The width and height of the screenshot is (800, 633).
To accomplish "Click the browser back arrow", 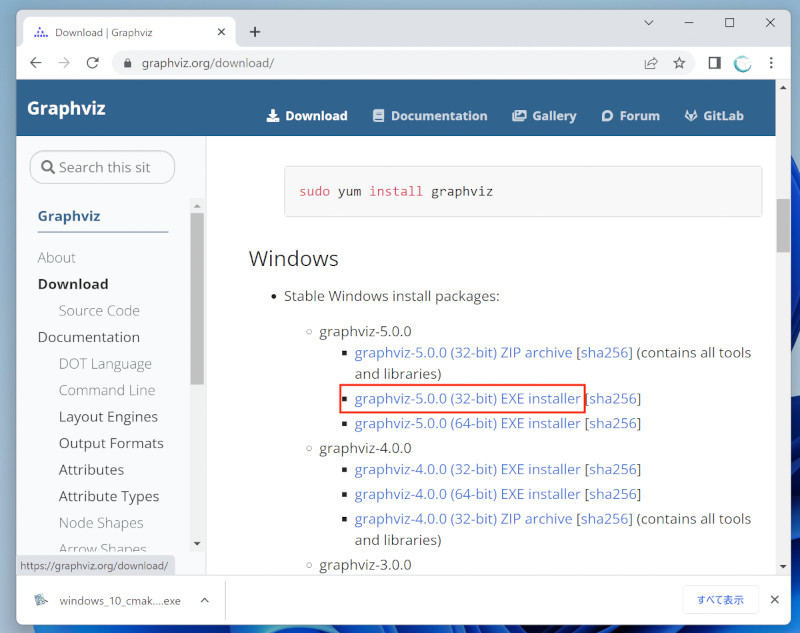I will pos(36,62).
